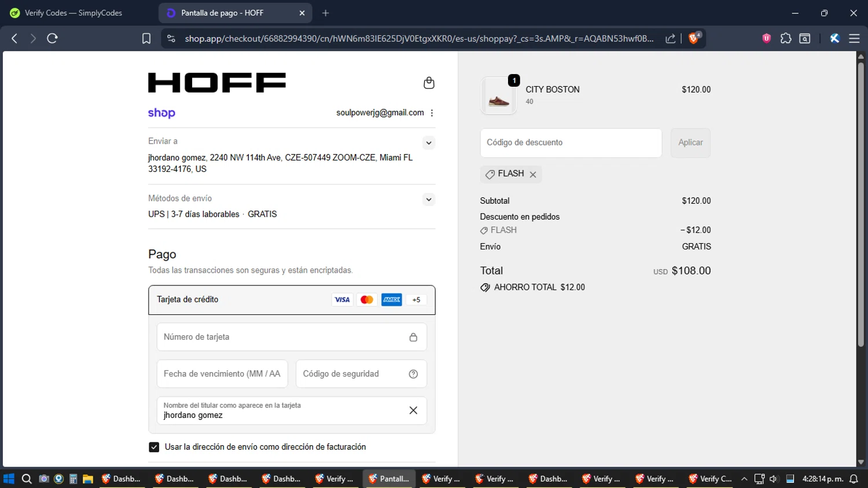Image resolution: width=868 pixels, height=488 pixels.
Task: Open Brave Shields lion icon
Action: (x=694, y=38)
